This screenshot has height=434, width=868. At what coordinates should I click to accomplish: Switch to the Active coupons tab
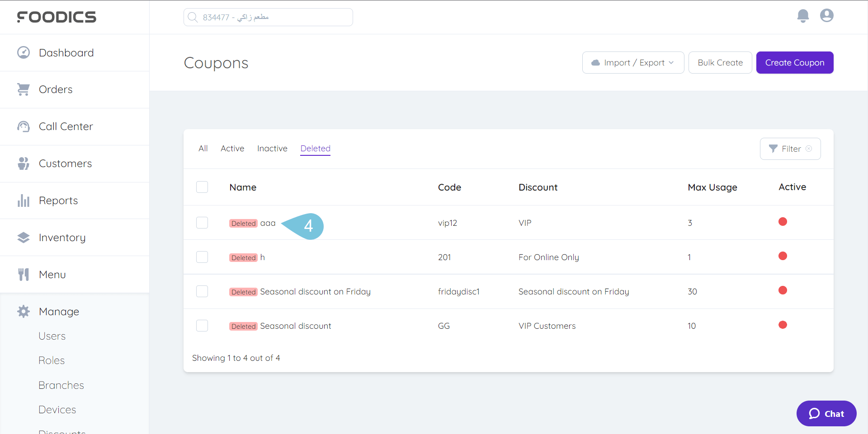232,149
